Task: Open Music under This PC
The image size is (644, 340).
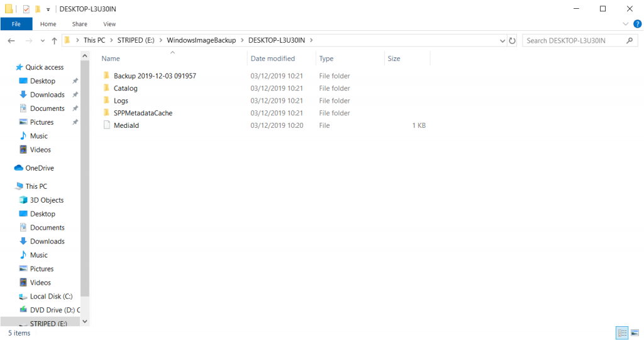Action: point(38,255)
